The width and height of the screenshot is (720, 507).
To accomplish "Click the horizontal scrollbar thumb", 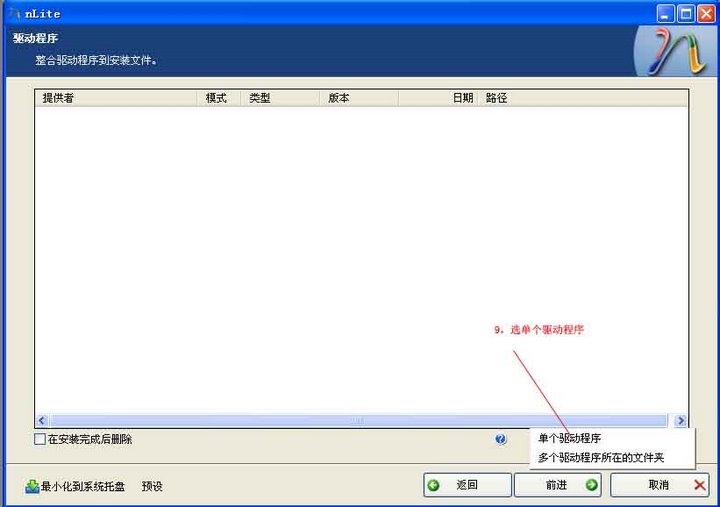I will tap(358, 420).
